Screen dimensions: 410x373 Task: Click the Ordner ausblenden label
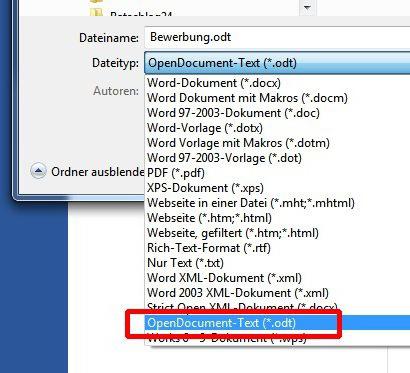click(x=98, y=172)
